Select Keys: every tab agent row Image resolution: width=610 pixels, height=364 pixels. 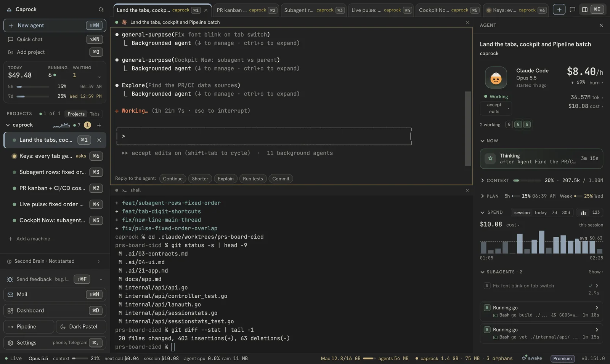(x=55, y=156)
